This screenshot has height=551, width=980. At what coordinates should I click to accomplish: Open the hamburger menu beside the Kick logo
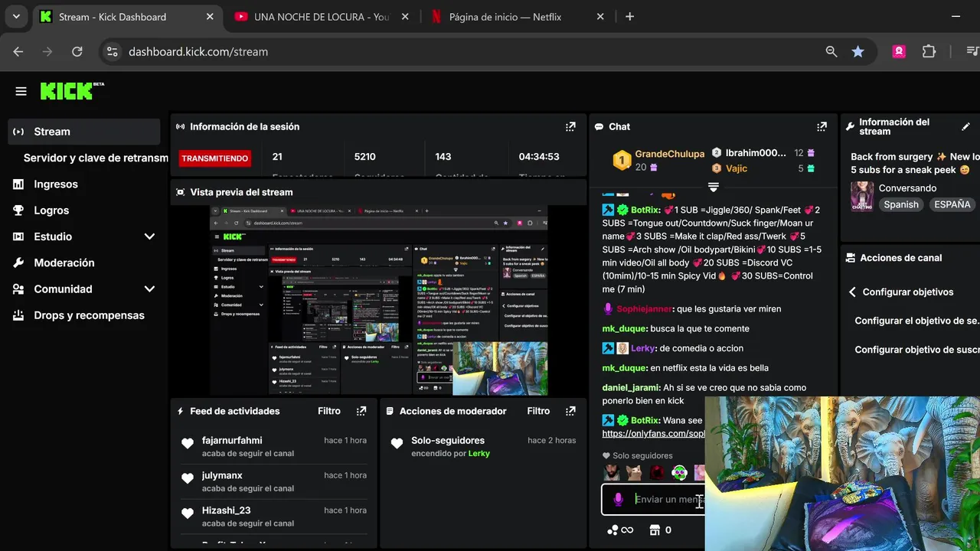[21, 92]
